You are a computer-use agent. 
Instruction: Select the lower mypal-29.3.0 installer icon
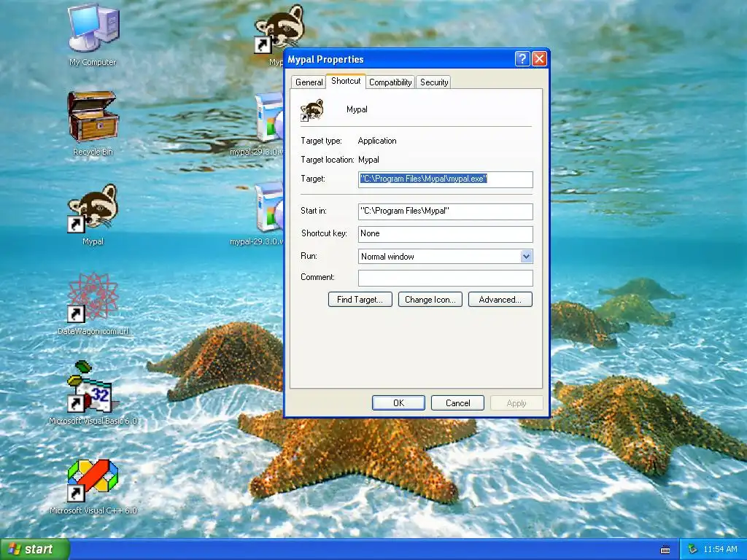tap(268, 207)
